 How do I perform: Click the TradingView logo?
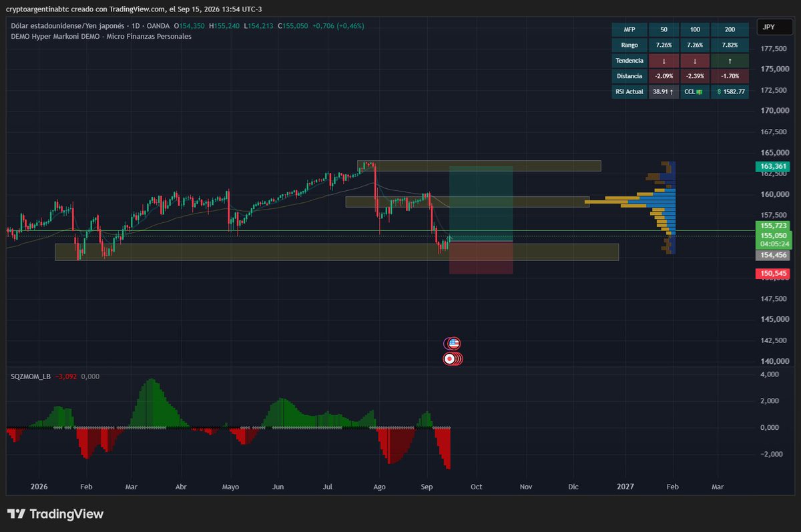click(55, 514)
